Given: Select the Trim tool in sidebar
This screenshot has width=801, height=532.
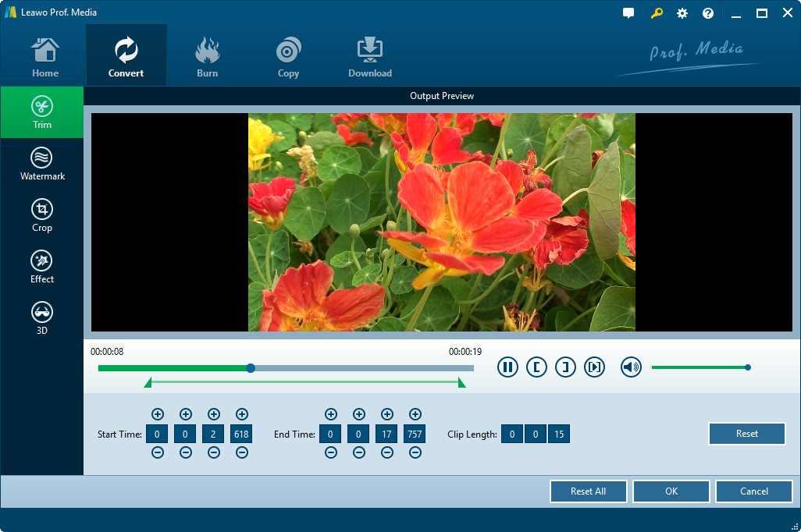Looking at the screenshot, I should click(x=42, y=112).
